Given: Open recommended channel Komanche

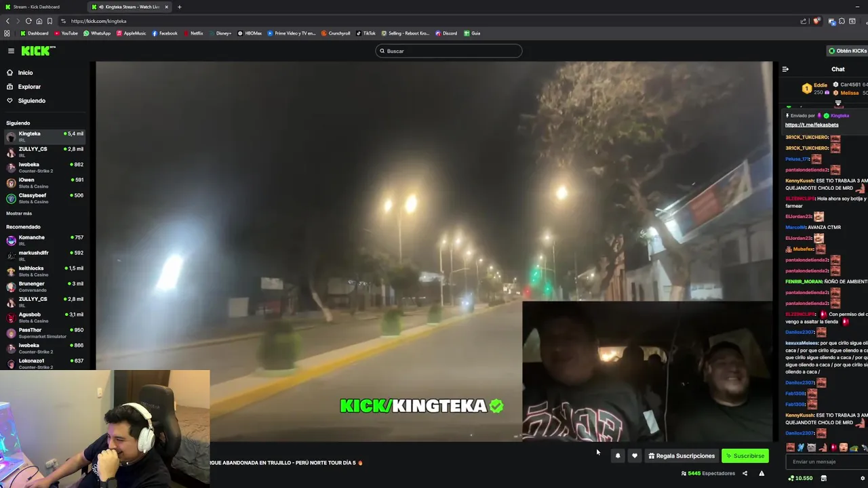Looking at the screenshot, I should coord(45,240).
